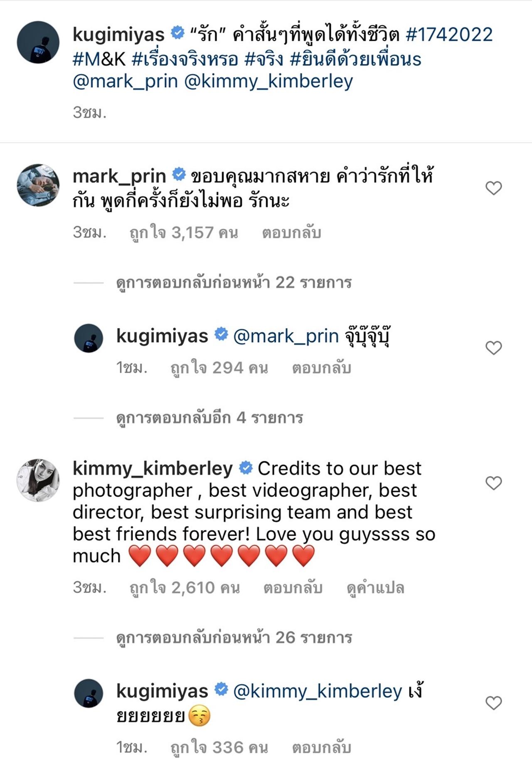This screenshot has height=774, width=532.
Task: Expand 26 previous replies under kimmy_kimberley
Action: [x=234, y=638]
